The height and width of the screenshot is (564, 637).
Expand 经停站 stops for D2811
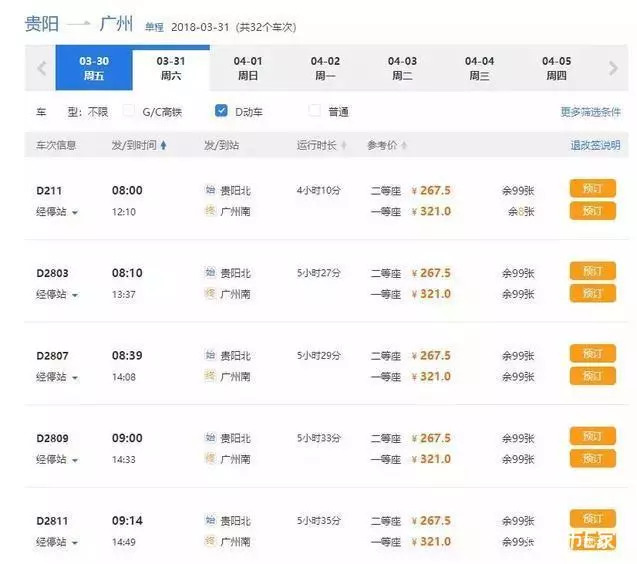click(x=56, y=542)
